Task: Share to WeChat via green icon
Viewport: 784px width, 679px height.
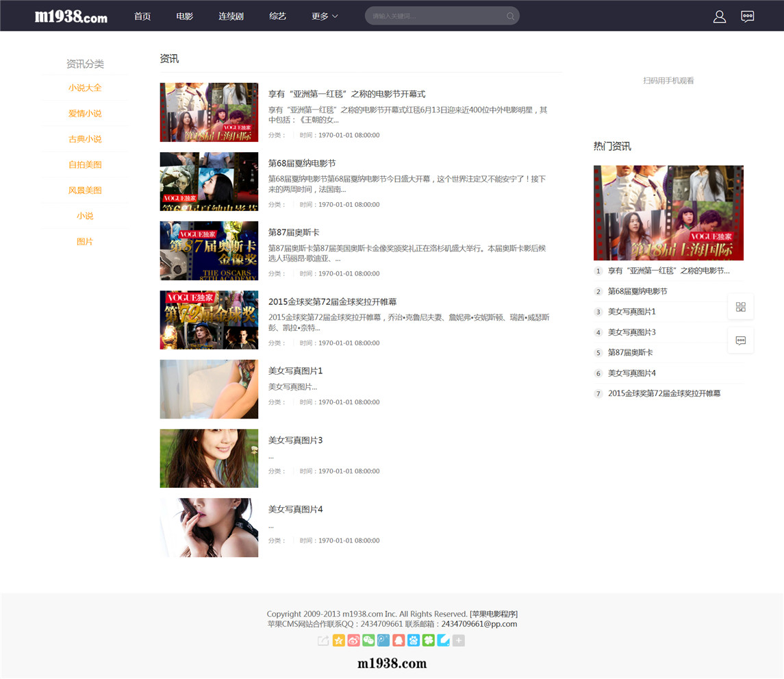Action: click(x=368, y=641)
